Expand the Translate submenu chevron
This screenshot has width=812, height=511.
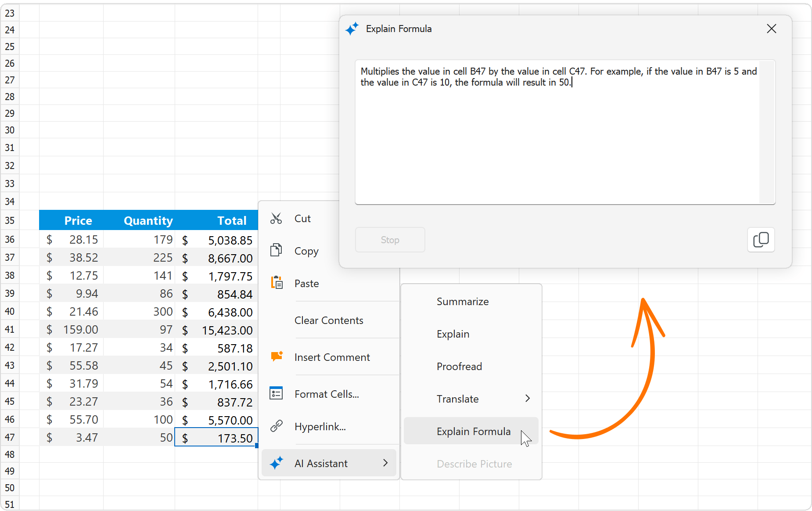[x=528, y=399]
